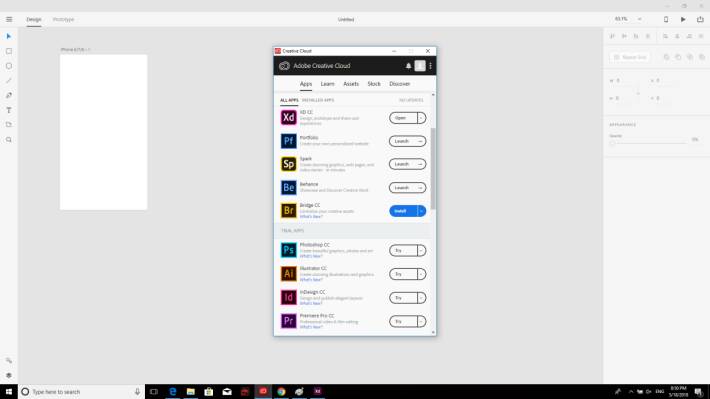Show the Installed Apps list
This screenshot has height=399, width=710.
click(x=318, y=100)
